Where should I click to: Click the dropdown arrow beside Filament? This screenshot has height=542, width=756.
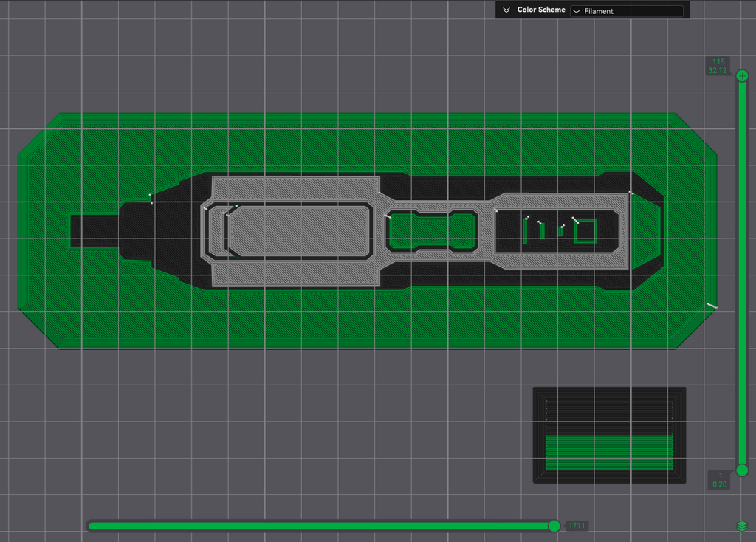coord(577,11)
